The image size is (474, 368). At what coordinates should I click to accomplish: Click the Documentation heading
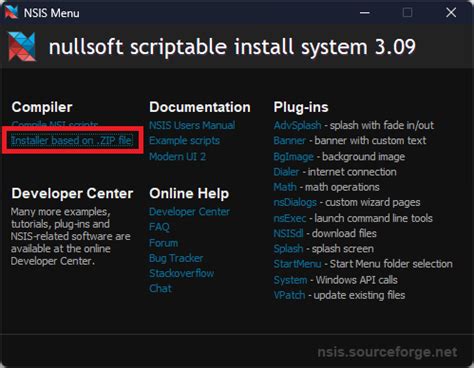pos(200,107)
